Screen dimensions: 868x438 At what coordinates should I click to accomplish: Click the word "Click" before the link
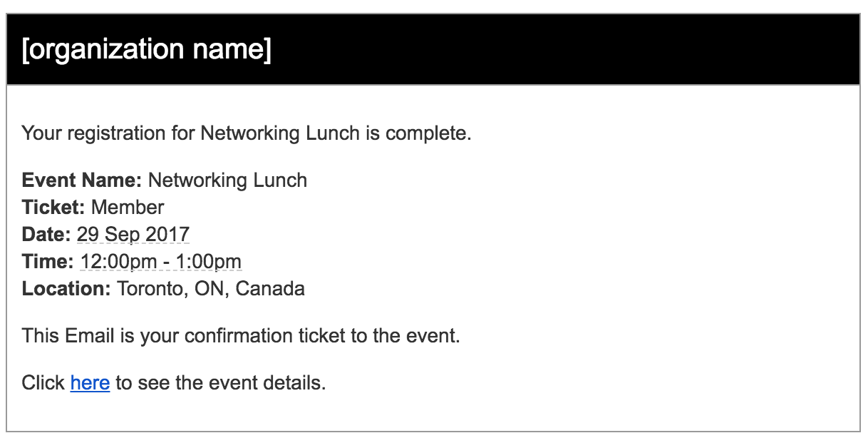point(43,383)
